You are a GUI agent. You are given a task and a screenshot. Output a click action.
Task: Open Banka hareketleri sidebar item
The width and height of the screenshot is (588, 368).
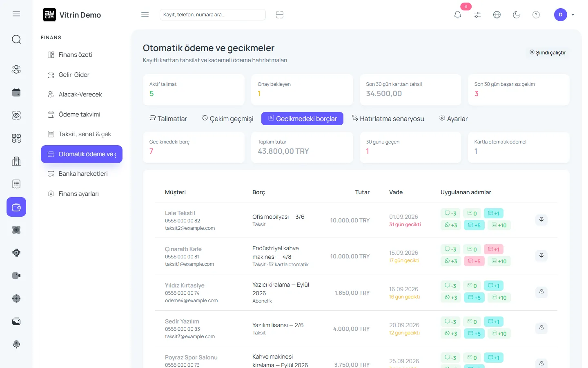click(82, 174)
